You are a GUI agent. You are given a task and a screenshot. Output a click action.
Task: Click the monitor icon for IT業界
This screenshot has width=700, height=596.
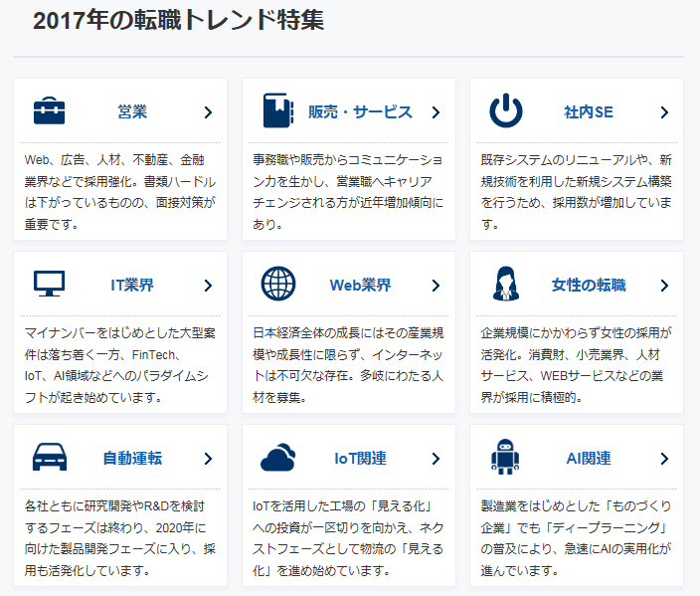pos(49,284)
